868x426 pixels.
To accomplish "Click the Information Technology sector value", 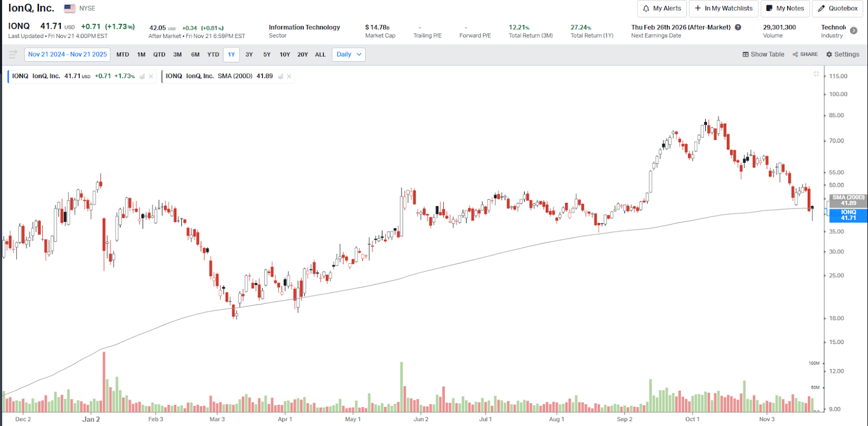I will coord(304,27).
